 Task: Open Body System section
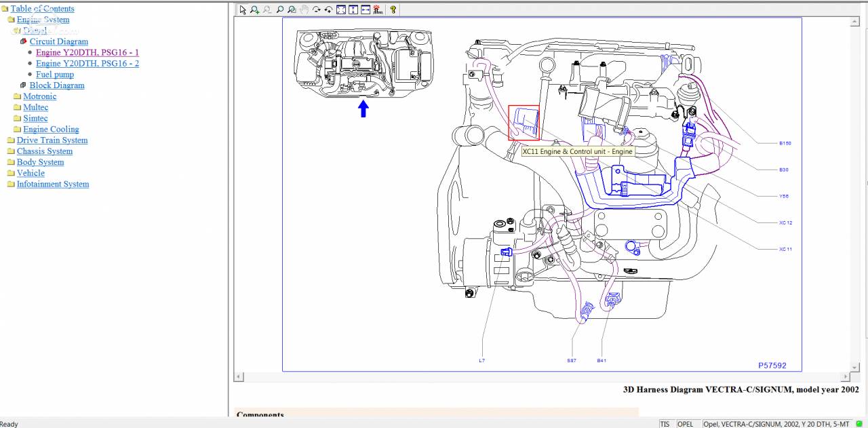point(40,162)
